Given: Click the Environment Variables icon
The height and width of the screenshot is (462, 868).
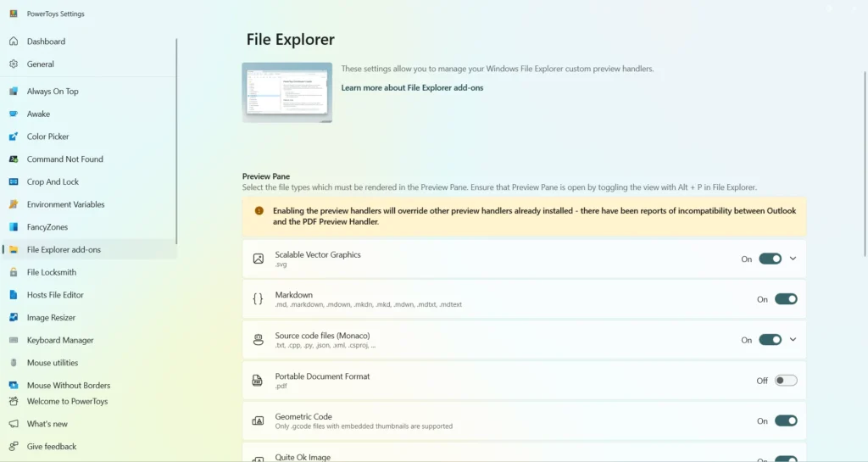Looking at the screenshot, I should pyautogui.click(x=14, y=204).
